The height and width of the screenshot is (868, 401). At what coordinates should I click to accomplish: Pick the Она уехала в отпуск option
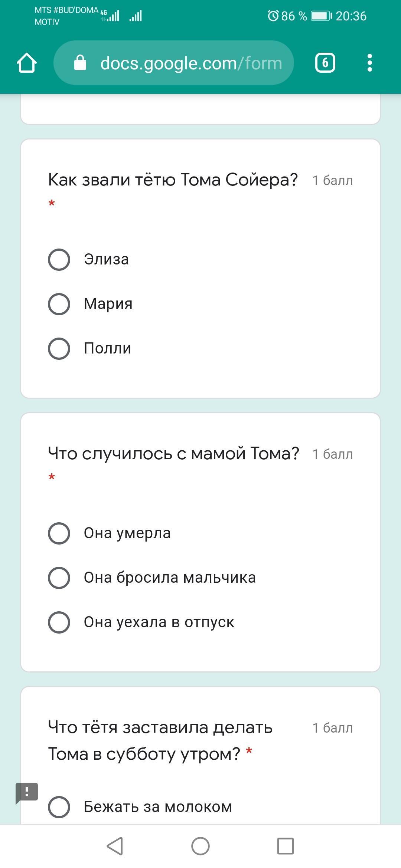coord(59,622)
